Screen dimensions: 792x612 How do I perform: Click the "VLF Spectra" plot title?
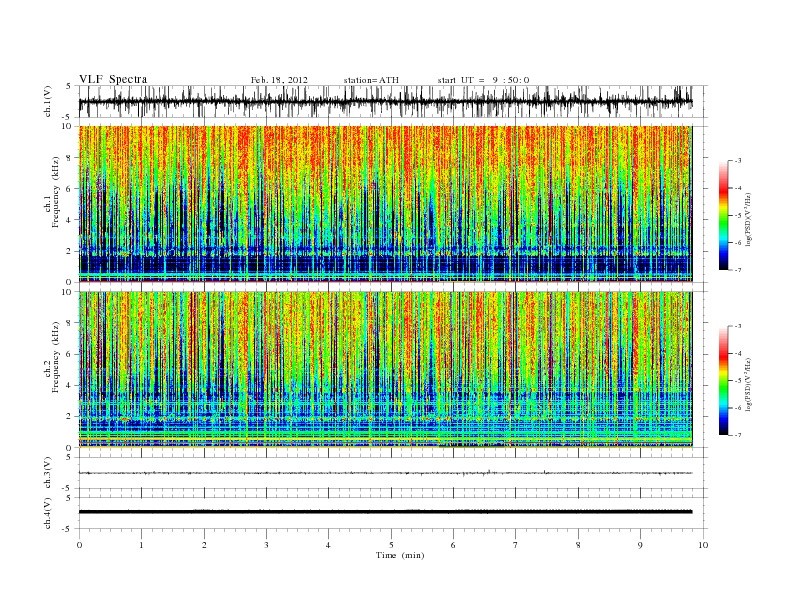[113, 79]
